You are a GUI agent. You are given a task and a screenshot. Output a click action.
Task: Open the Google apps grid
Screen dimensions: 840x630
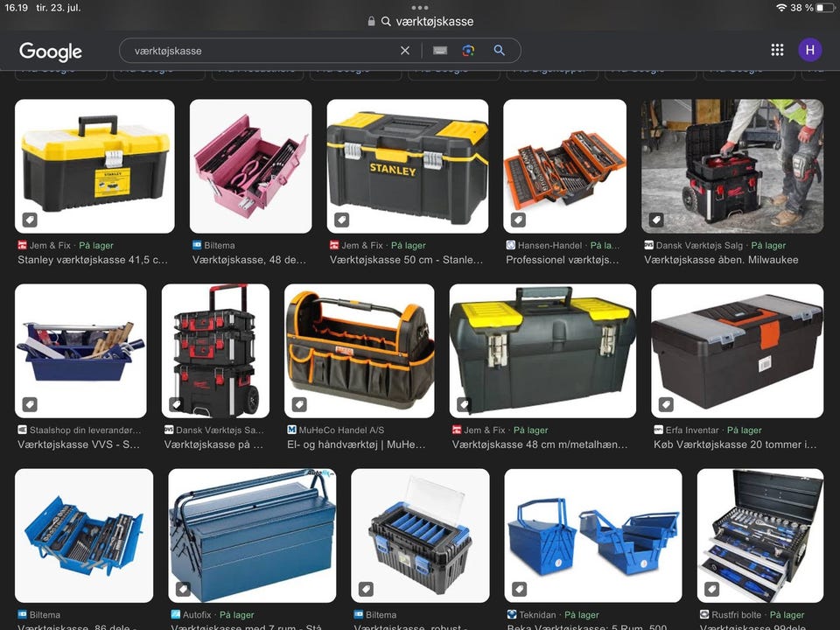tap(777, 50)
